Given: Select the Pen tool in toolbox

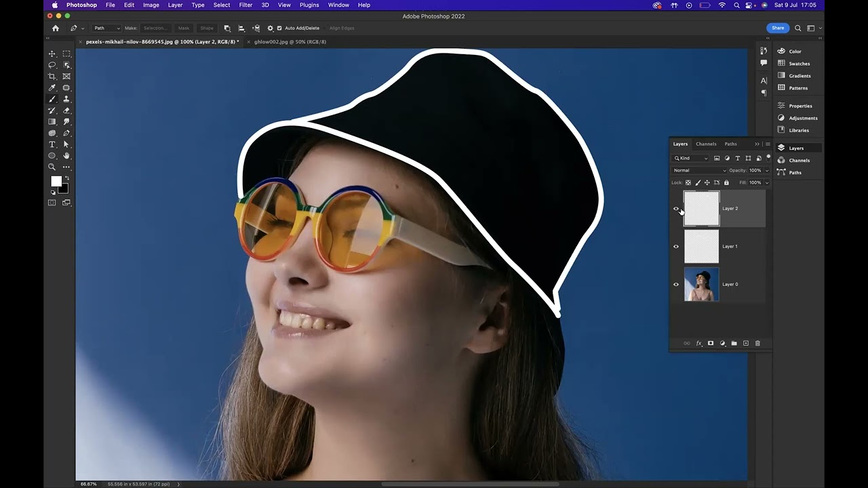Looking at the screenshot, I should (66, 134).
